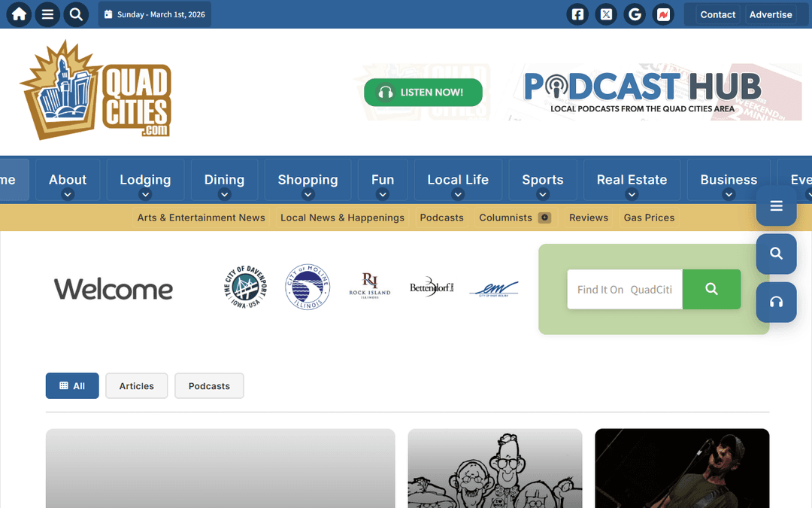Screen dimensions: 812x508
Task: Expand the Lodging dropdown chevron
Action: click(x=145, y=195)
